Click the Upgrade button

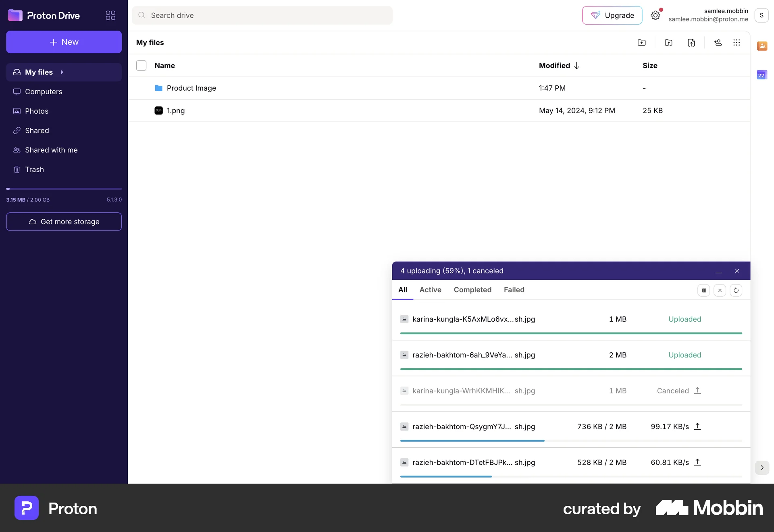(x=612, y=15)
